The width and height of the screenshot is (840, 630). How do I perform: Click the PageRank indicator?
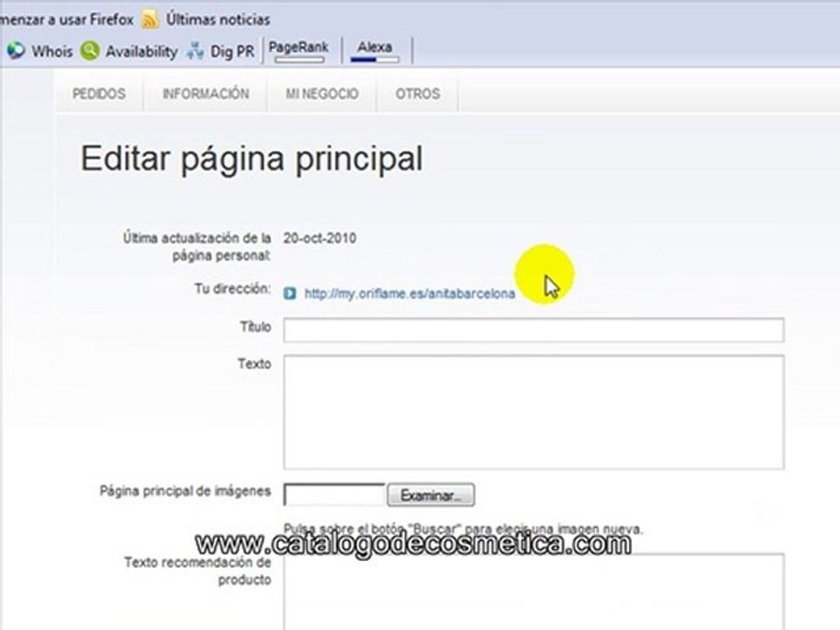point(299,52)
